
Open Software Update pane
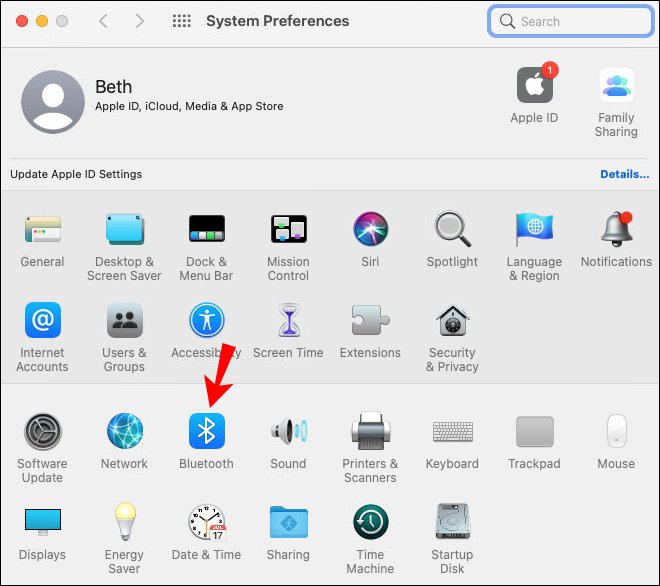point(43,431)
